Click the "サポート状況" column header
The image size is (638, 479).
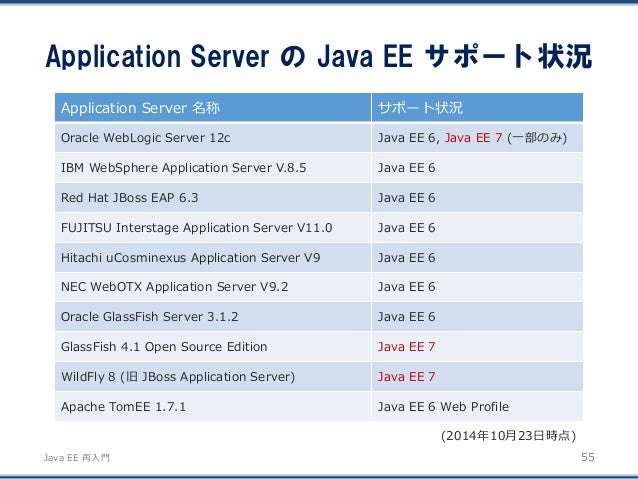click(x=477, y=107)
